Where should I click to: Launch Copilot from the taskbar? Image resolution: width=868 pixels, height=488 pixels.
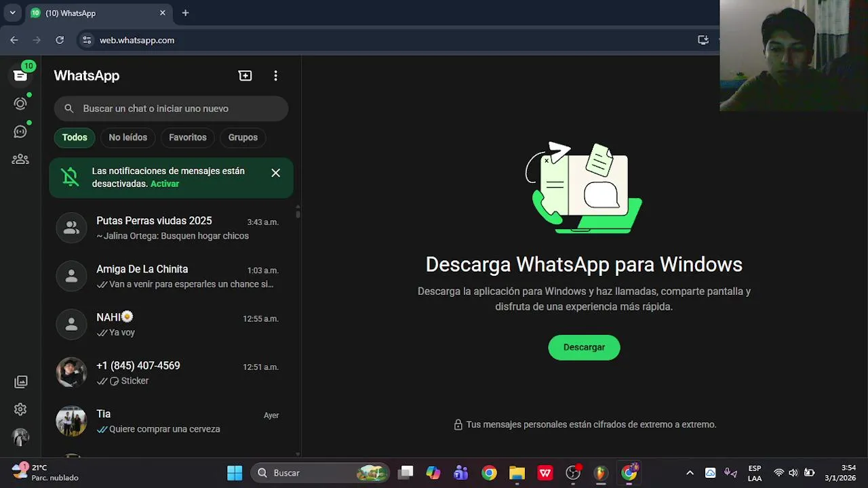tap(433, 473)
